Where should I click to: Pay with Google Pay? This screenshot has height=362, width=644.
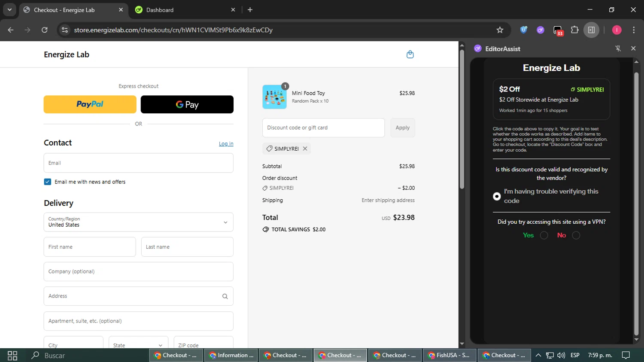click(x=187, y=104)
